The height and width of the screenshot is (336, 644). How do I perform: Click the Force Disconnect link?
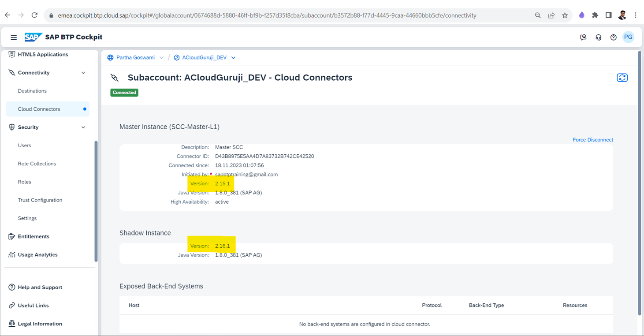592,140
